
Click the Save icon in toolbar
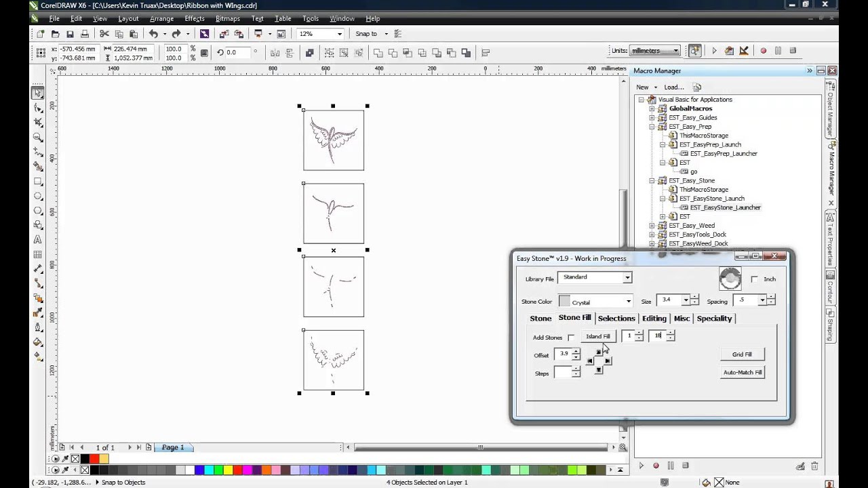pyautogui.click(x=70, y=34)
